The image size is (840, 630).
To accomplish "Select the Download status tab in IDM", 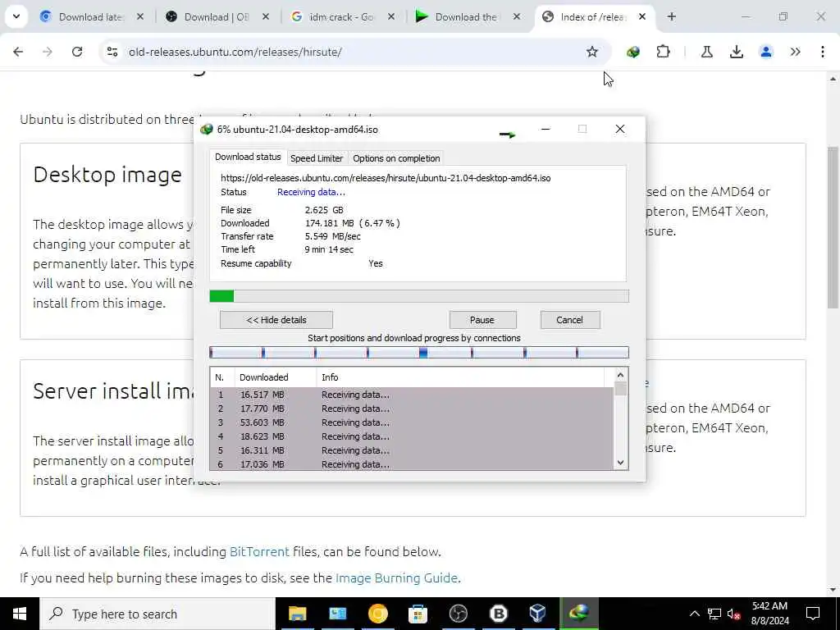I will coord(248,157).
